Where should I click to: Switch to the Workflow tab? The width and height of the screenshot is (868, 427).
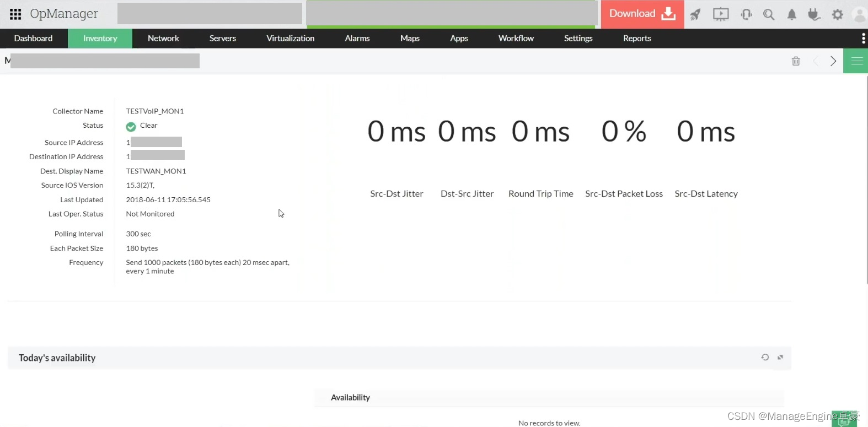tap(516, 38)
